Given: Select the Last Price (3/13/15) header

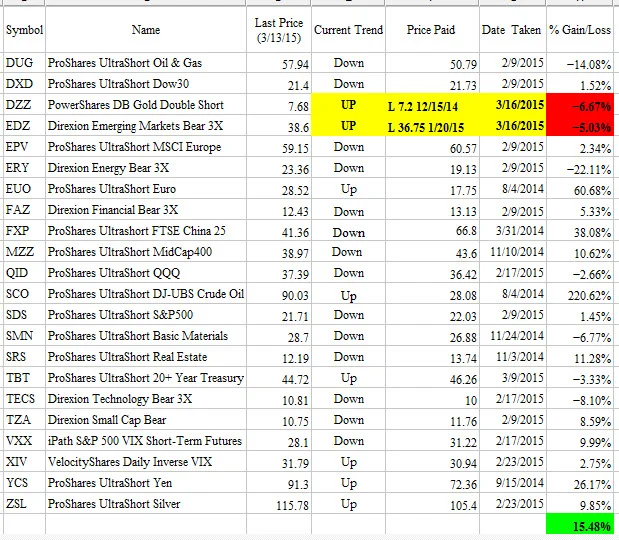Looking at the screenshot, I should (279, 30).
